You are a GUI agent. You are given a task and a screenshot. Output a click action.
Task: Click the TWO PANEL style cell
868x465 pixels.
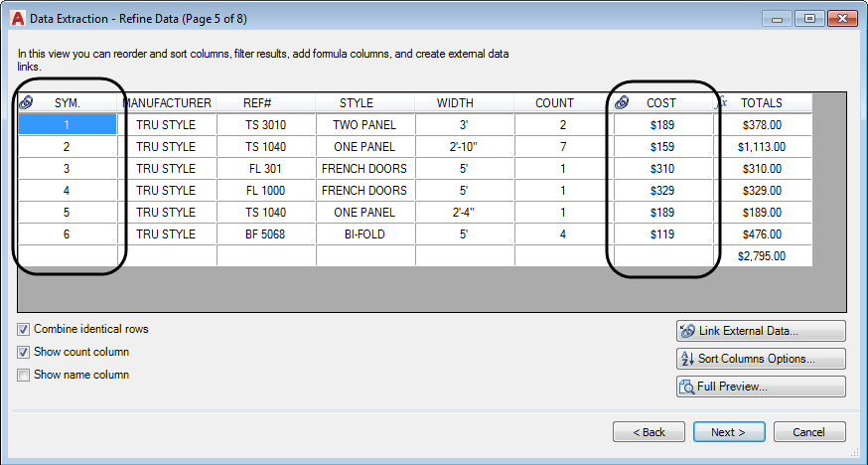365,125
